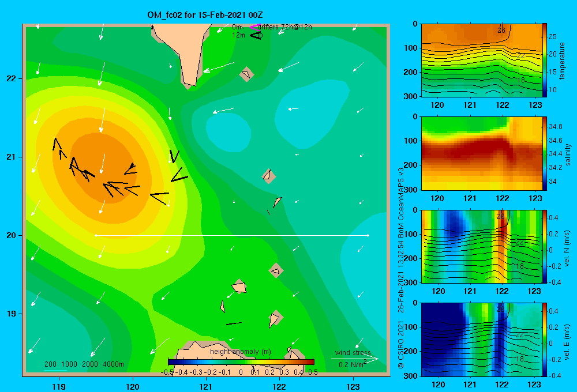Click the 'vel. E (m/s)' label
Image resolution: width=577 pixels, height=392 pixels.
[567, 342]
